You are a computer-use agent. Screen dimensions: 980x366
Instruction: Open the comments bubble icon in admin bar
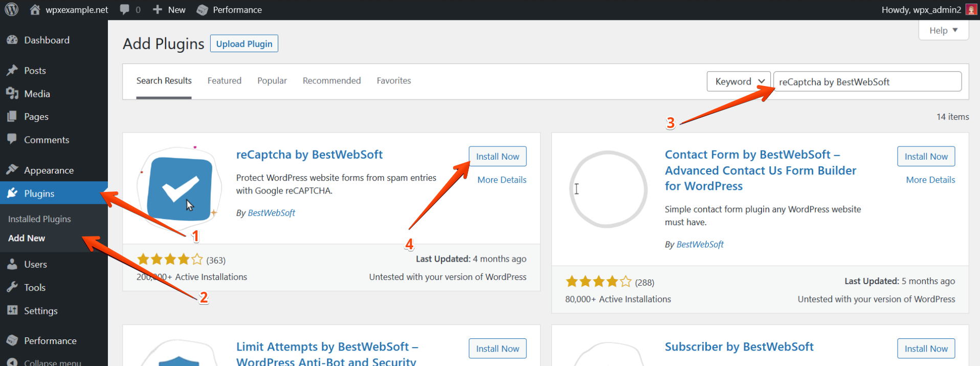point(124,10)
